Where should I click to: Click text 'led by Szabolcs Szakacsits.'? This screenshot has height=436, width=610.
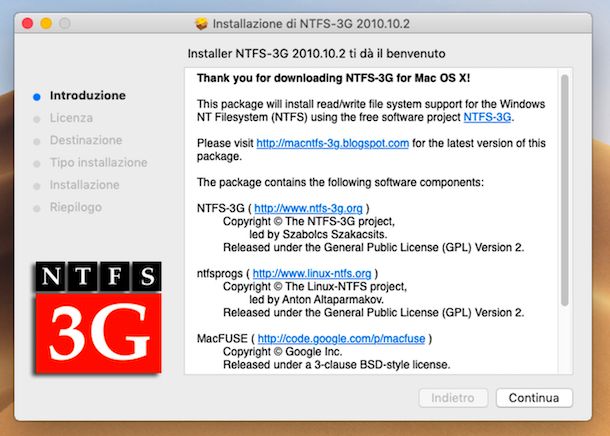[x=318, y=235]
